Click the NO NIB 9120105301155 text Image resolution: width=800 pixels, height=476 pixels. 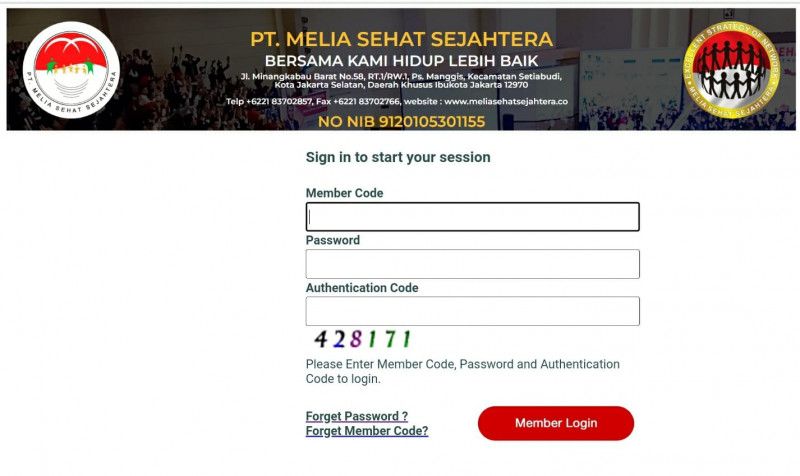tap(401, 122)
